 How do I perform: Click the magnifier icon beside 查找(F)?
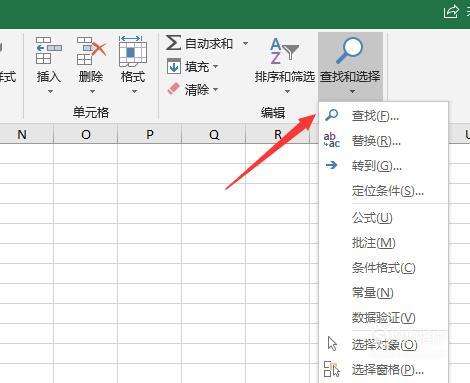click(x=332, y=115)
